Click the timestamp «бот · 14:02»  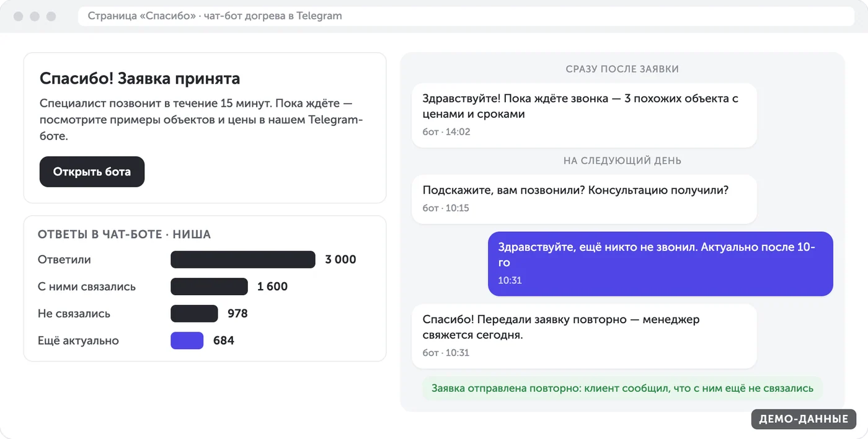pos(446,131)
